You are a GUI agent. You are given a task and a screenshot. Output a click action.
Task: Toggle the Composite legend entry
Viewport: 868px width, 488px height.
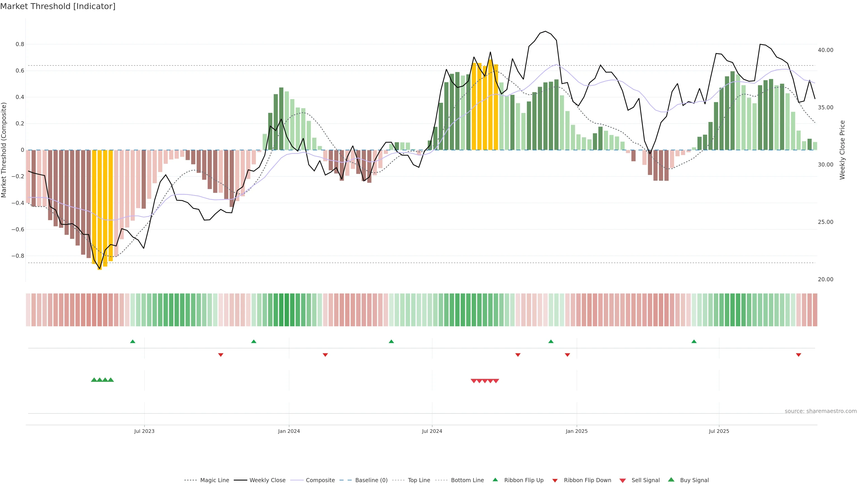click(x=320, y=480)
